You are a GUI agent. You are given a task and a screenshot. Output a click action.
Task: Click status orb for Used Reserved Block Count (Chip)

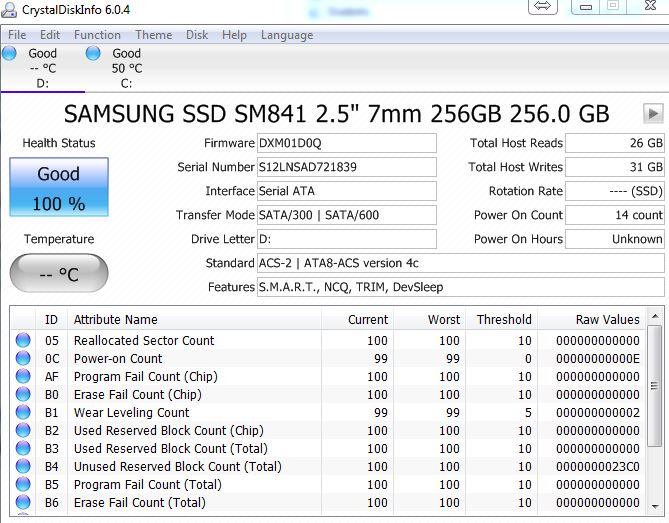pyautogui.click(x=23, y=430)
